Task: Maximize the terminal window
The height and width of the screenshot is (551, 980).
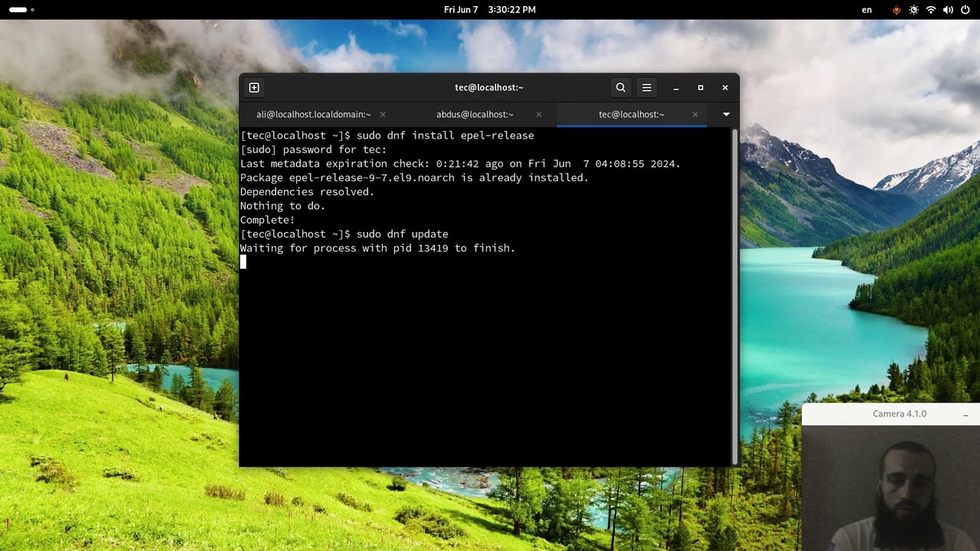Action: [701, 87]
